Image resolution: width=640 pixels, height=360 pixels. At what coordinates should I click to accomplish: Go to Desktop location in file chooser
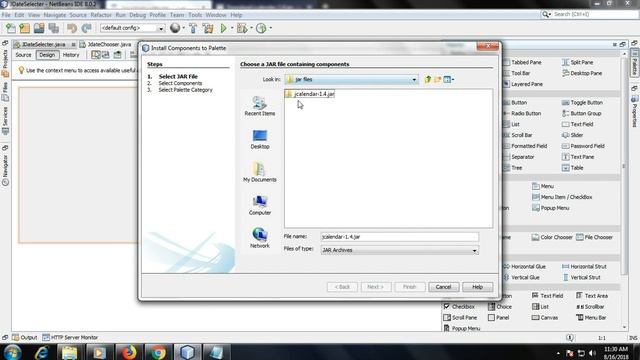(x=260, y=139)
